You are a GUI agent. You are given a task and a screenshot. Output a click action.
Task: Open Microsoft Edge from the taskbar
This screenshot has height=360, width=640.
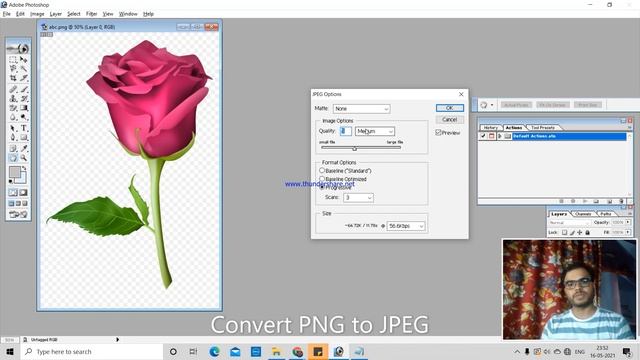click(x=214, y=351)
